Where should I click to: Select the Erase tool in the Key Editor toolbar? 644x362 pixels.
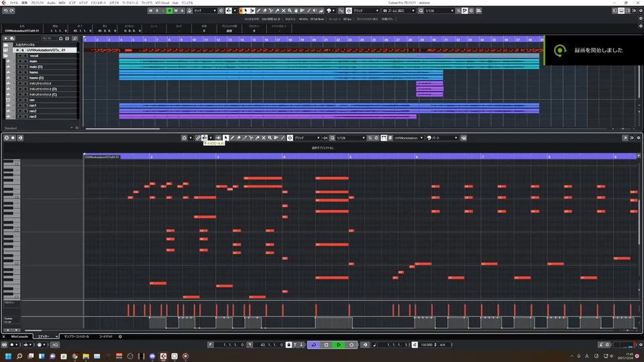(x=239, y=138)
